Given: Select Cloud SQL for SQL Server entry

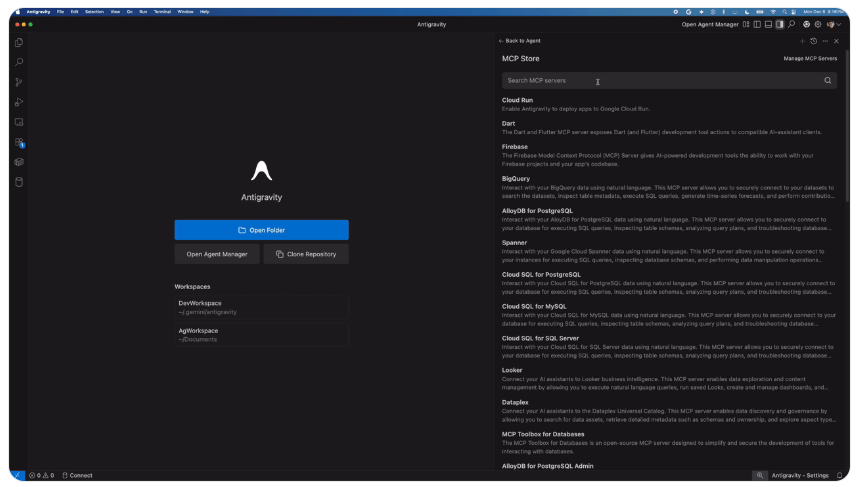Looking at the screenshot, I should 669,347.
